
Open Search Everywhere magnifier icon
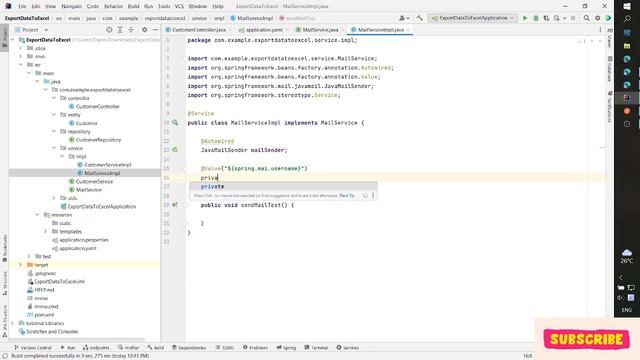587,18
